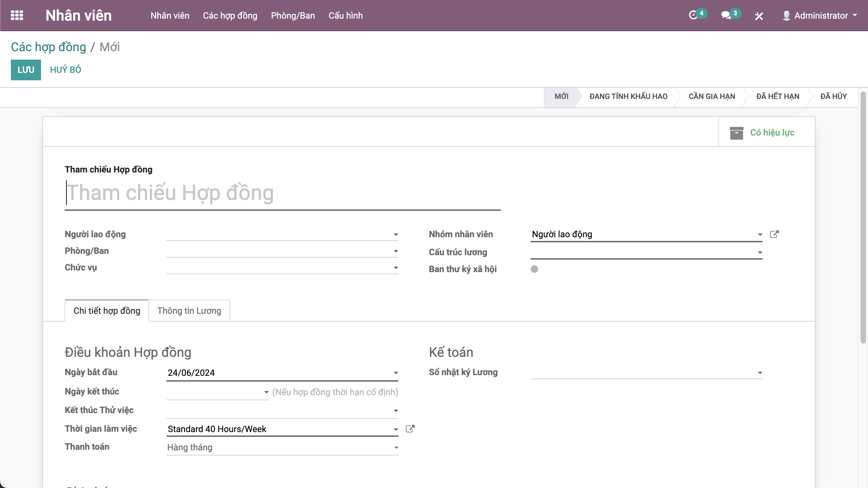Set status to Đang tính khấu hao
Screen dimensions: 868x488
coord(628,97)
